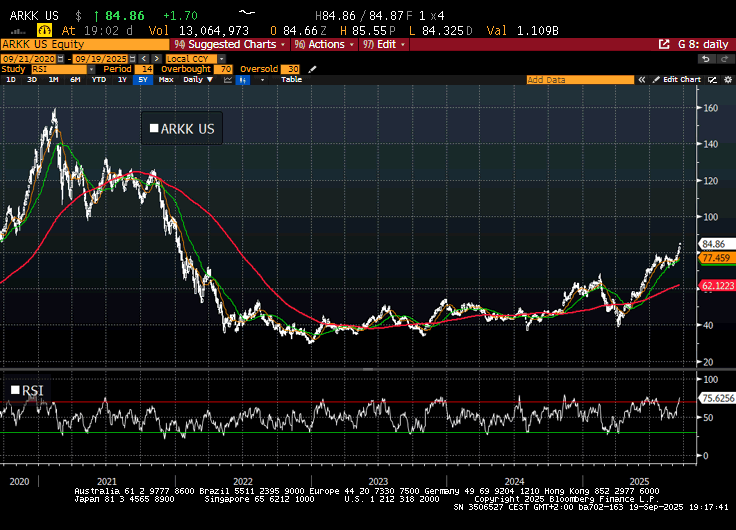Click white square in RSI legend
This screenshot has width=736, height=530.
click(15, 390)
